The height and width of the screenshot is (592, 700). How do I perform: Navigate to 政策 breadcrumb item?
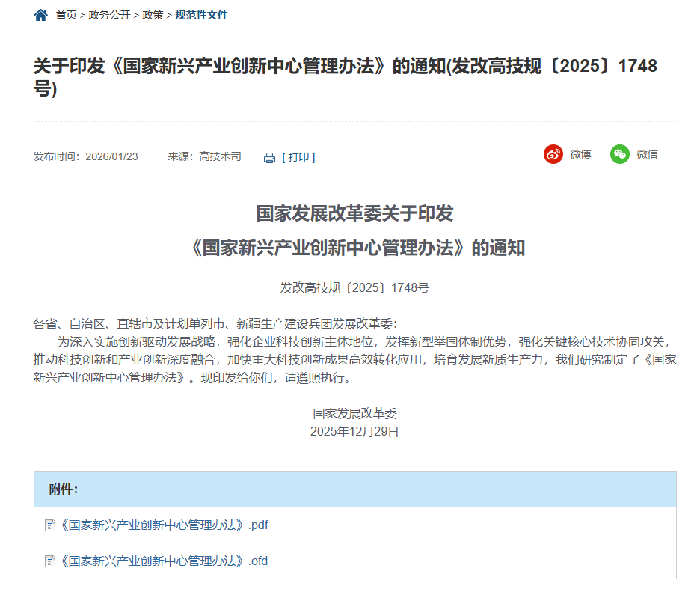[153, 15]
